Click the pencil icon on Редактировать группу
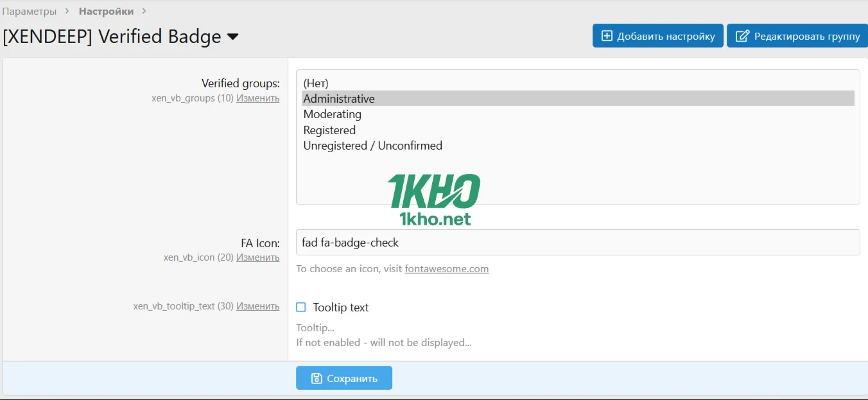This screenshot has width=868, height=400. (x=742, y=36)
